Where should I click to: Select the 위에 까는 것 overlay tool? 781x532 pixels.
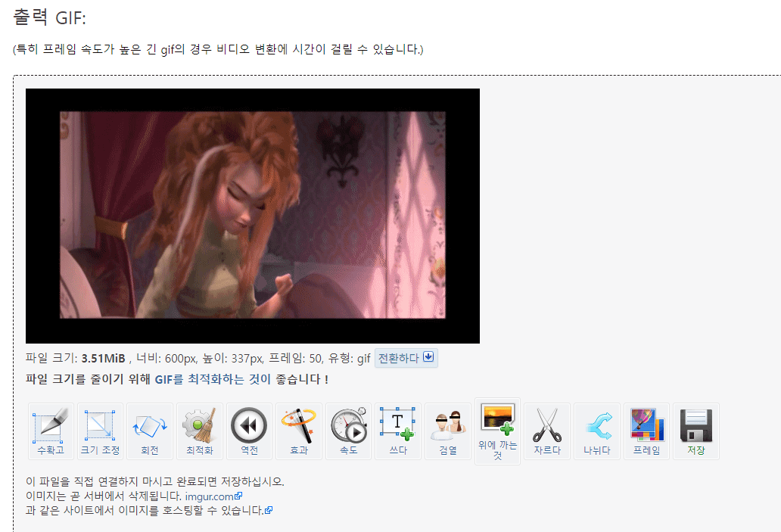pos(497,429)
